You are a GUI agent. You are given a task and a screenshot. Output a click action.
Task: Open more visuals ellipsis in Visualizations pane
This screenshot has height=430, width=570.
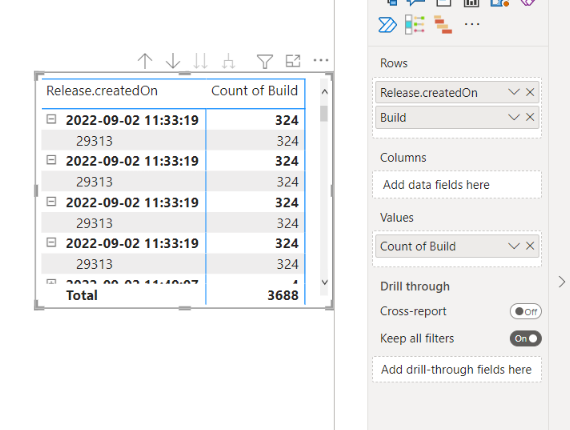click(472, 24)
